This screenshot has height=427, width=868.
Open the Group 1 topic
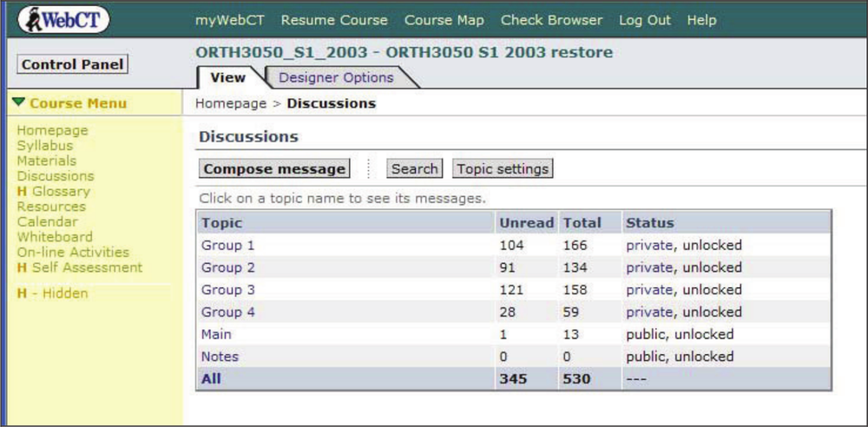coord(227,246)
